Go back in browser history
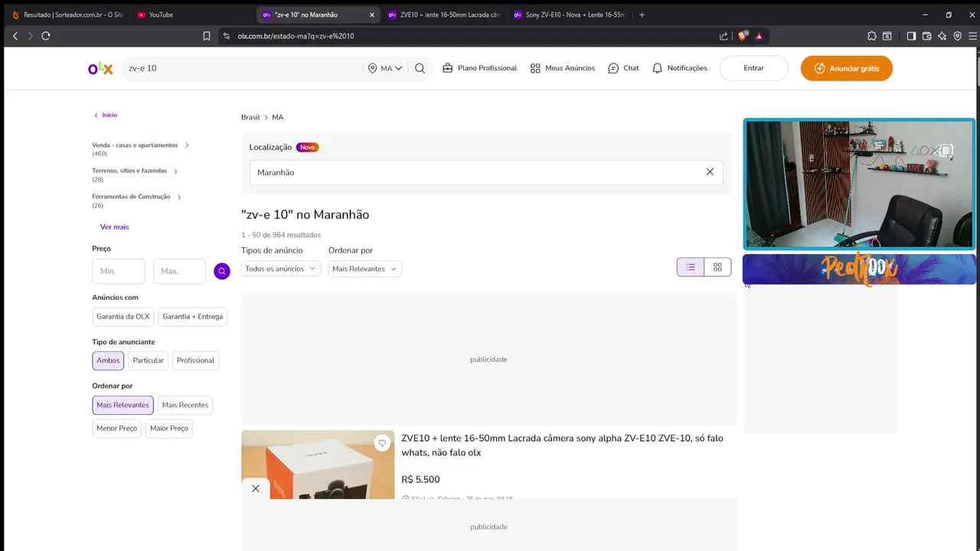 click(x=15, y=36)
